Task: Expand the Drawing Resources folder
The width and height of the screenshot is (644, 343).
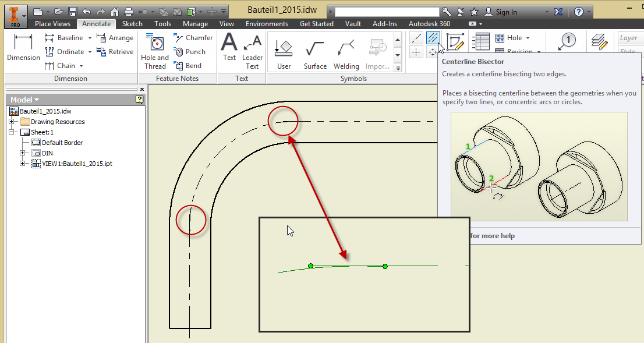Action: click(12, 122)
